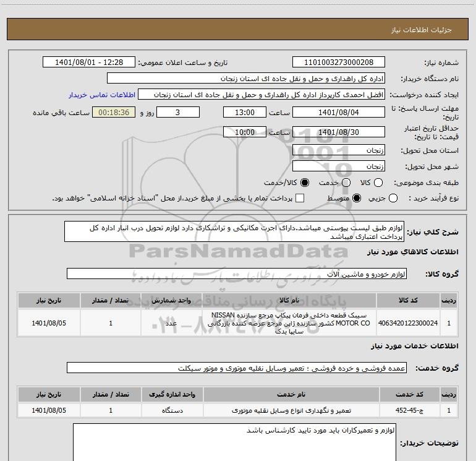This screenshot has height=461, width=476.
Task: Toggle Islamic treasury bonds payment checkbox
Action: (300, 198)
